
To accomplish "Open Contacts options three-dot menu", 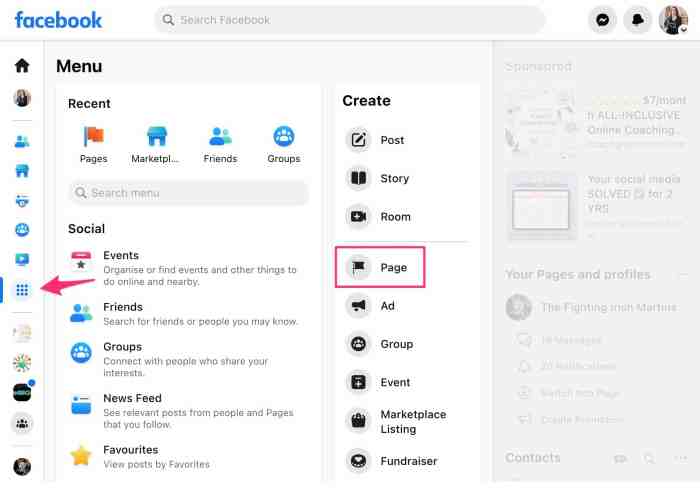I will [x=680, y=459].
